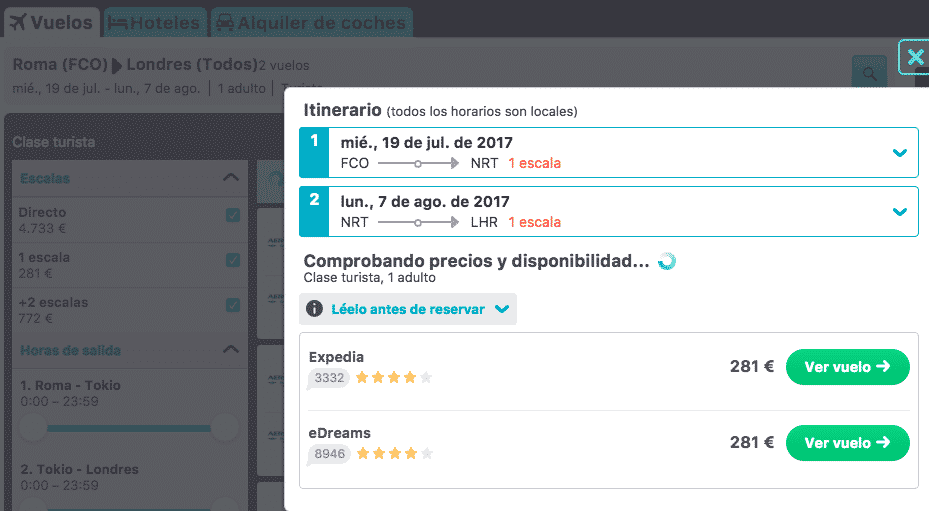This screenshot has width=929, height=511.
Task: Click Expedia star rating
Action: click(x=393, y=378)
